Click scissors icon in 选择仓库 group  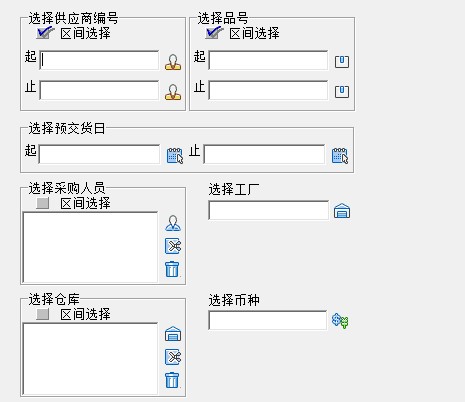tap(173, 357)
